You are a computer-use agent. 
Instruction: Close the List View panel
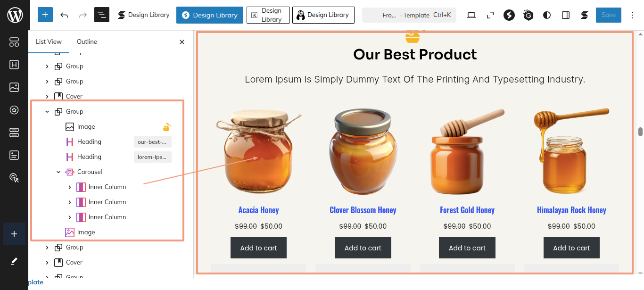point(182,42)
